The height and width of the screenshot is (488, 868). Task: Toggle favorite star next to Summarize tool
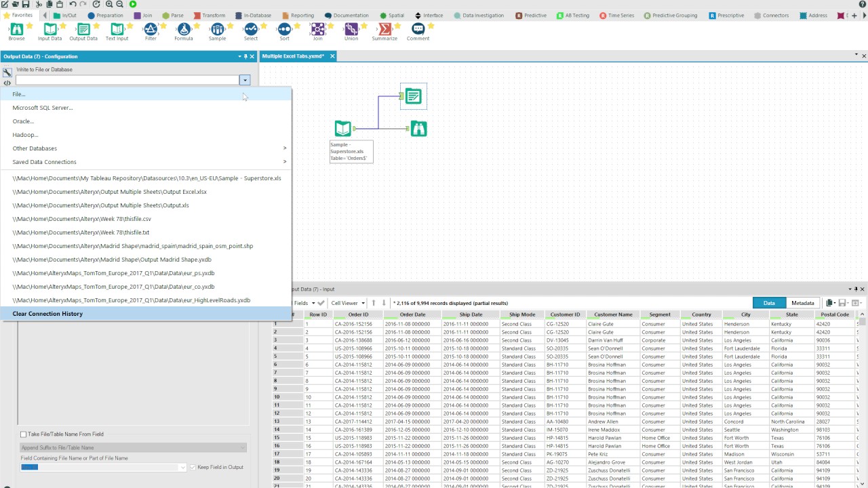pyautogui.click(x=397, y=26)
